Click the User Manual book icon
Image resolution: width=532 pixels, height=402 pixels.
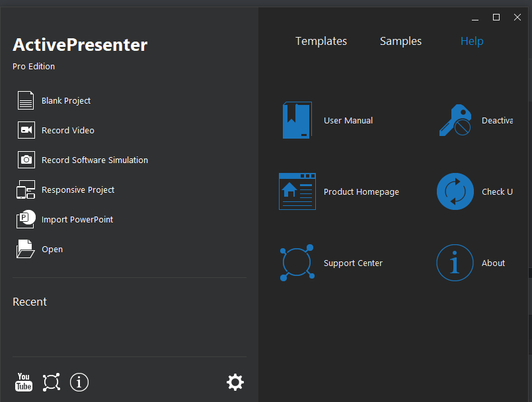pos(297,120)
